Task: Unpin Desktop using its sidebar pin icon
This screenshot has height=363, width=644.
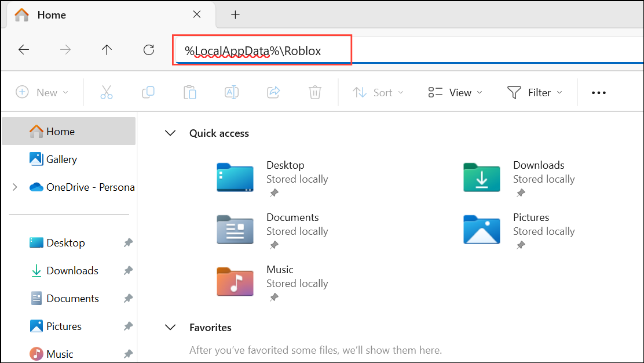Action: 128,243
